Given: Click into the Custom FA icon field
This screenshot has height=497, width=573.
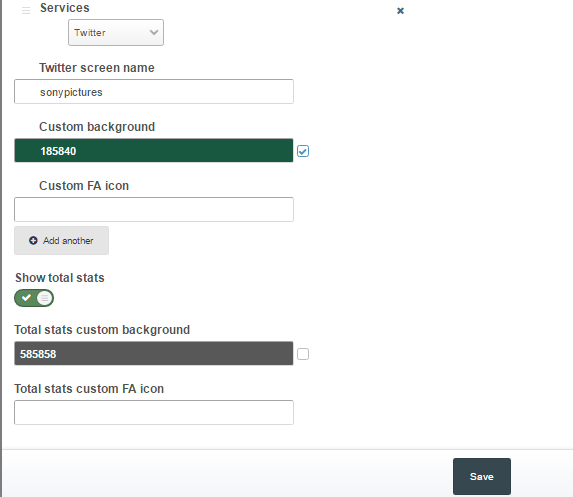Looking at the screenshot, I should [154, 209].
